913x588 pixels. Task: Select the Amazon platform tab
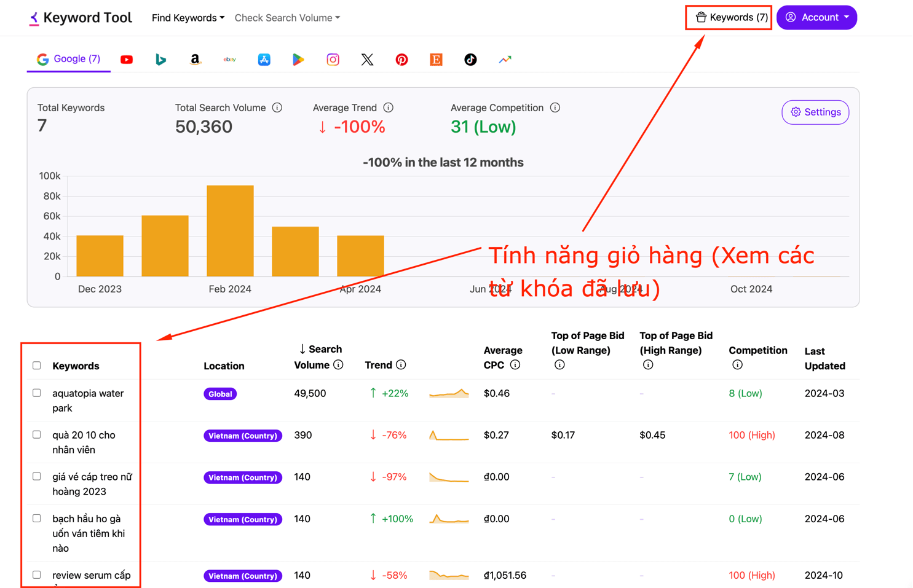(x=195, y=60)
